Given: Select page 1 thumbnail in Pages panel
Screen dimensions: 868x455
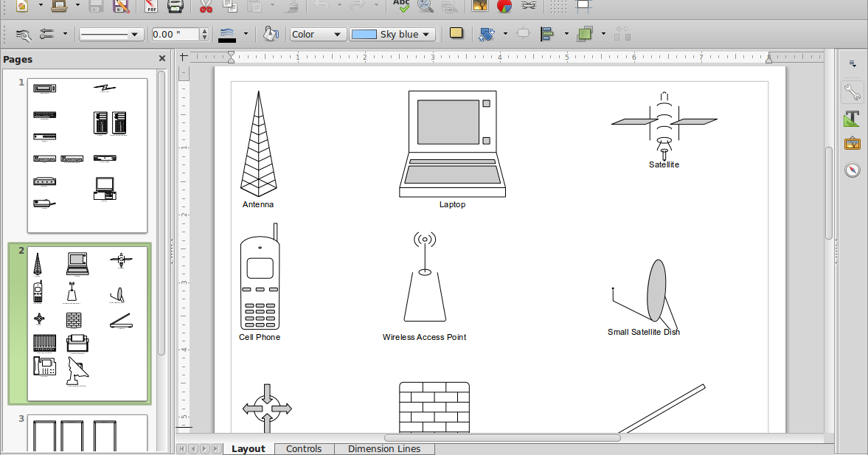Looking at the screenshot, I should [87, 153].
